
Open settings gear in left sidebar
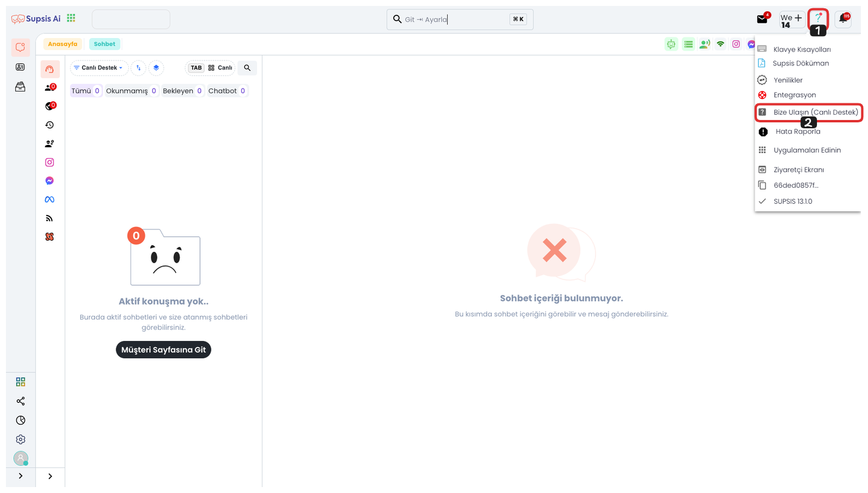(21, 440)
